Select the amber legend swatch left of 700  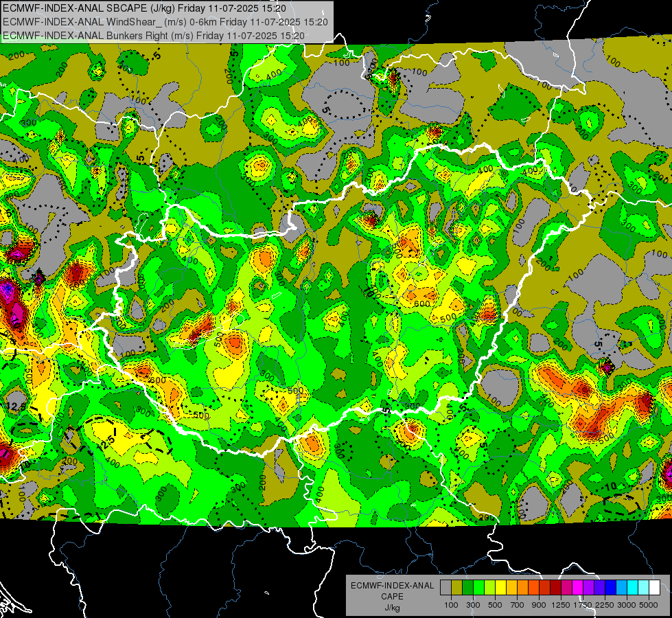point(511,588)
